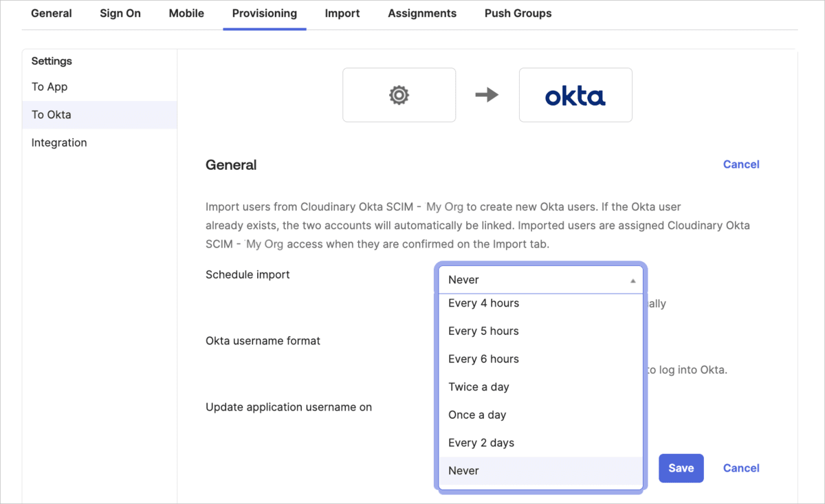Click Cancel link beside General heading
This screenshot has height=504, width=825.
click(x=741, y=164)
